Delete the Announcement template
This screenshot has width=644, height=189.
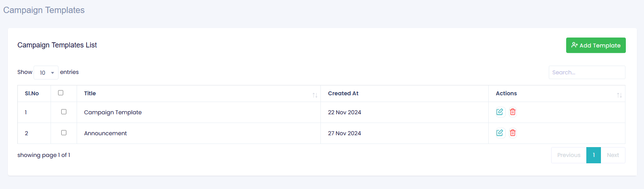pyautogui.click(x=512, y=133)
